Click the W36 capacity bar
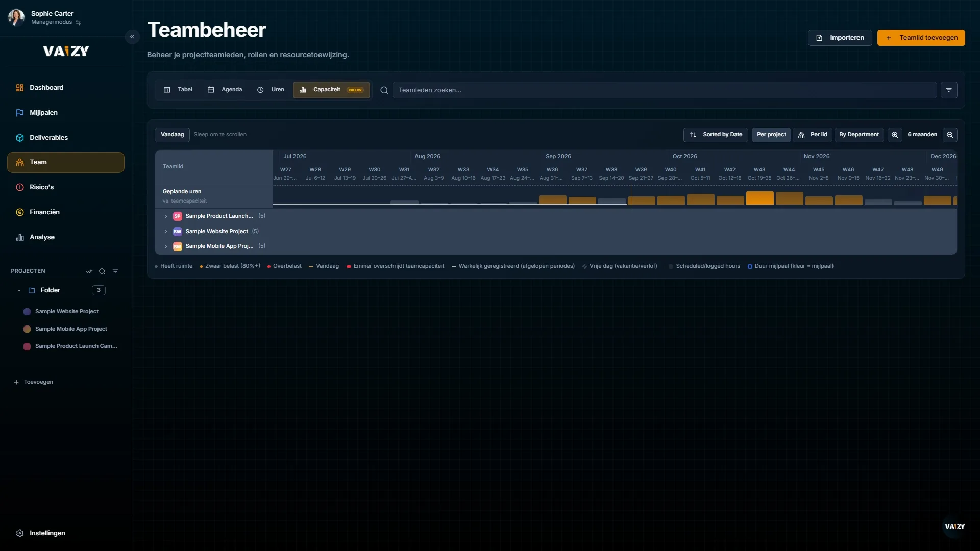Viewport: 980px width, 551px height. click(x=552, y=199)
